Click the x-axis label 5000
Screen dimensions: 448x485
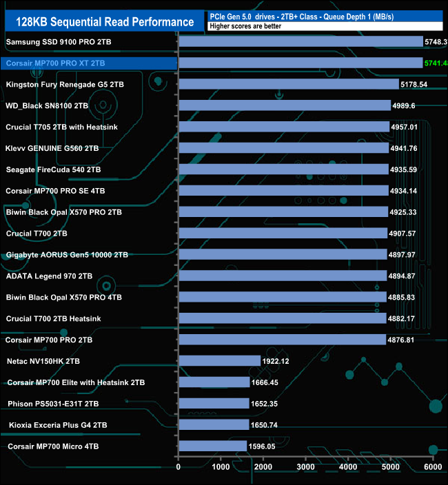(391, 467)
